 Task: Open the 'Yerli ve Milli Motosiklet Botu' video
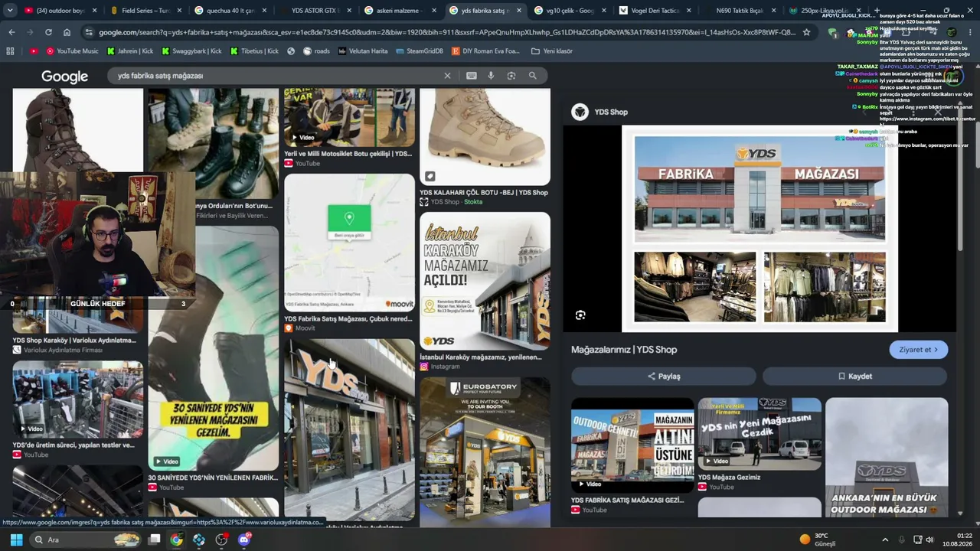tap(349, 117)
